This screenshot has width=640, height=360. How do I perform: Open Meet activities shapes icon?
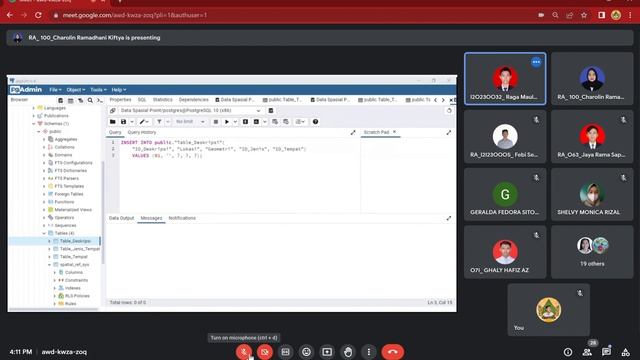[x=625, y=352]
